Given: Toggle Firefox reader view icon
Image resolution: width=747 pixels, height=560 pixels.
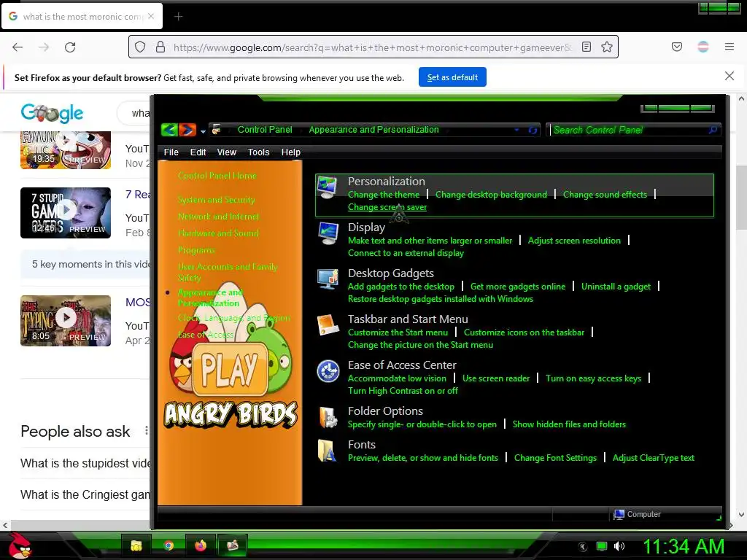Looking at the screenshot, I should point(587,47).
